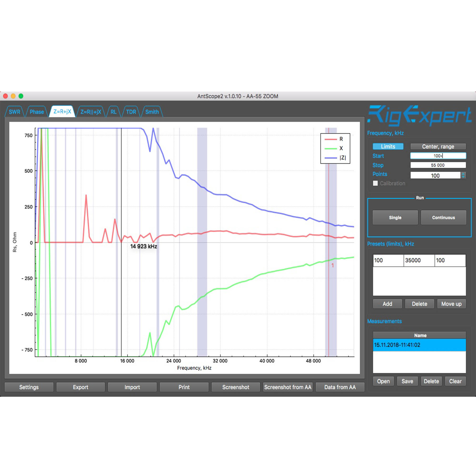Click the green macOS fullscreen button
Screen dimensions: 476x476
pos(21,96)
